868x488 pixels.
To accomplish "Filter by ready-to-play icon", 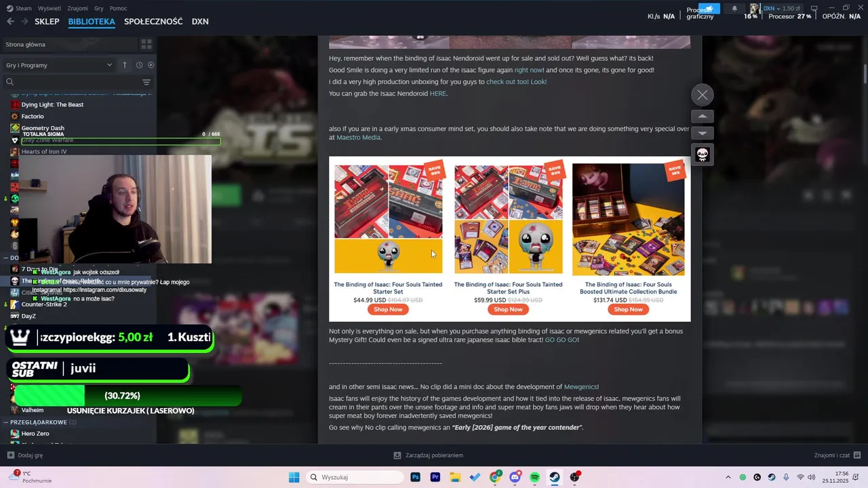I will pyautogui.click(x=151, y=65).
